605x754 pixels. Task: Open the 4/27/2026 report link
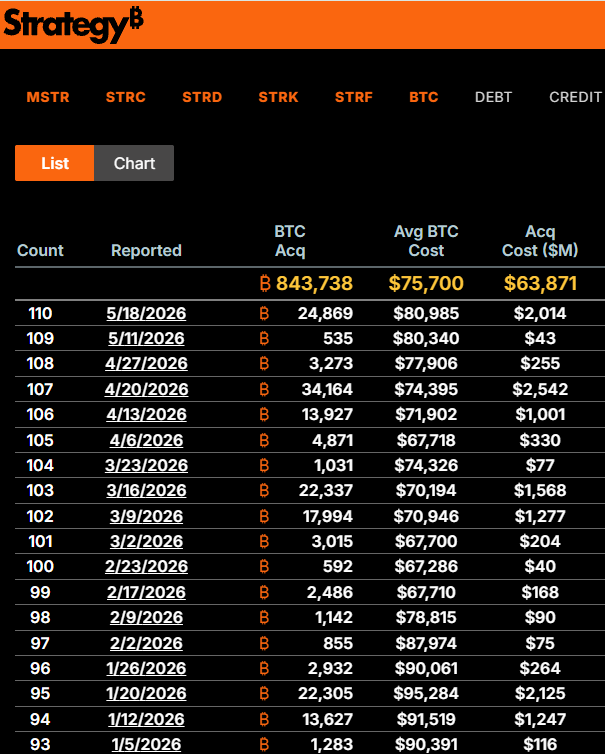click(146, 364)
